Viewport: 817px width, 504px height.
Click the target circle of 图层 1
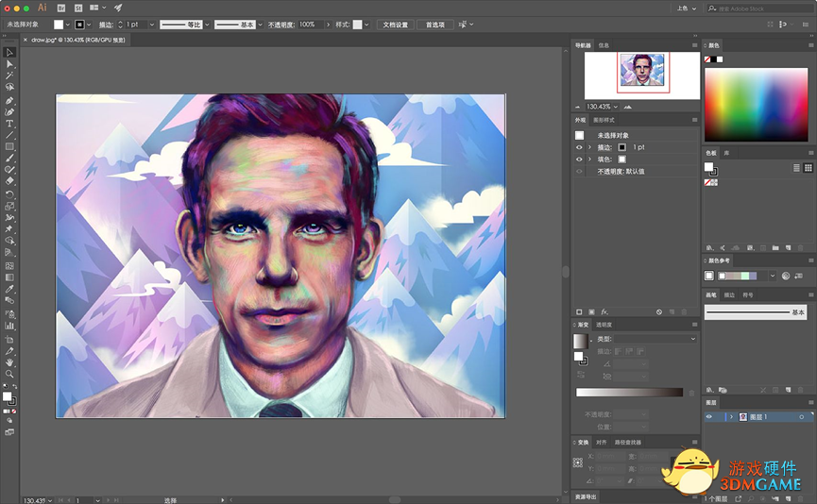pos(801,417)
